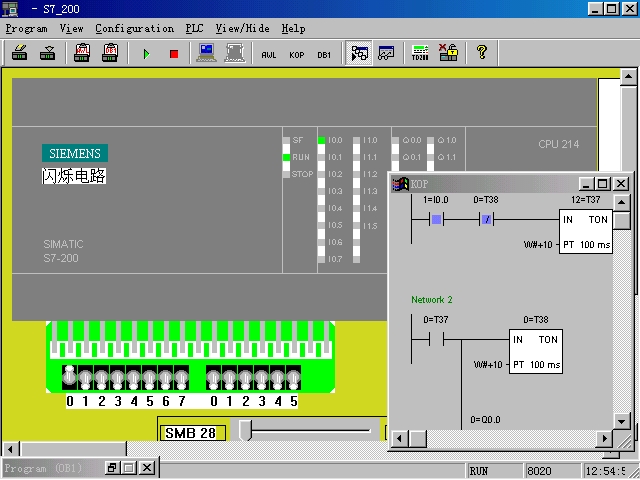This screenshot has height=480, width=640.
Task: Open the PLC menu
Action: coord(194,29)
